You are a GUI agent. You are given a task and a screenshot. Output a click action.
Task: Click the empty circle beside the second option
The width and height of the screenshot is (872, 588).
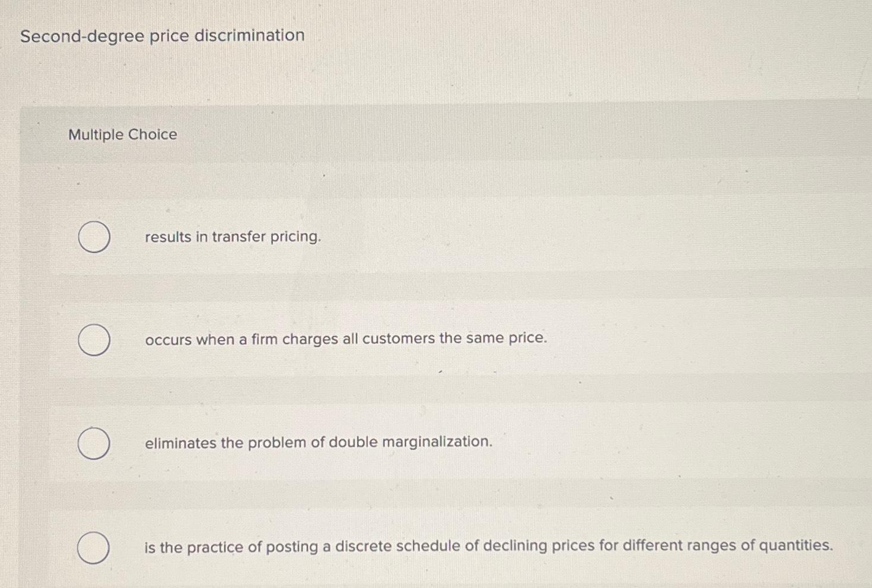94,339
